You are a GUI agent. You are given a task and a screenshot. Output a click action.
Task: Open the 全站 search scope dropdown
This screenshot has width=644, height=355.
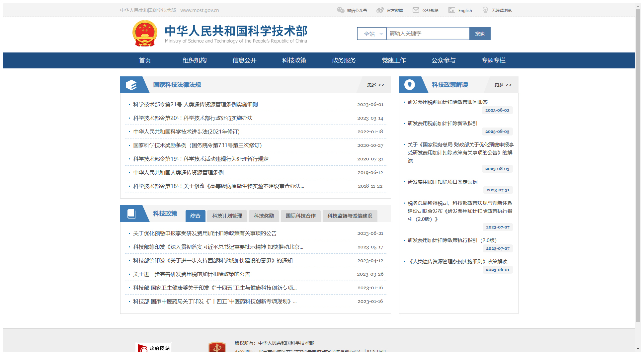click(x=372, y=34)
